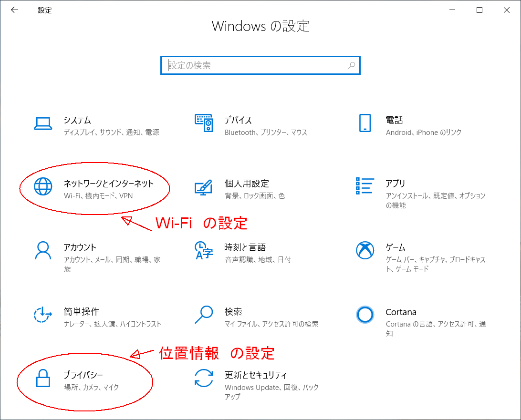This screenshot has height=420, width=521.
Task: Open the デバイス category title
Action: (238, 120)
